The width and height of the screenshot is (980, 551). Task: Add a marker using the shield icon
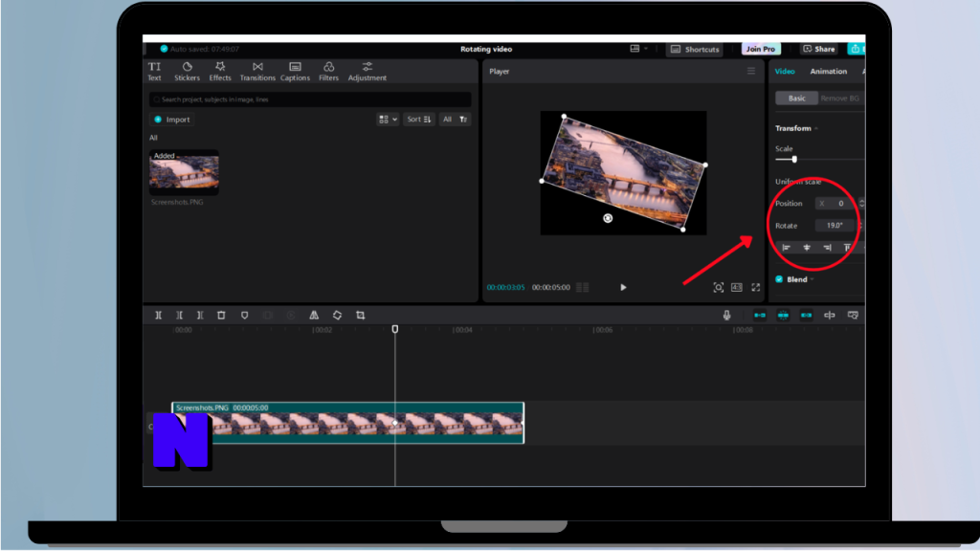coord(244,316)
